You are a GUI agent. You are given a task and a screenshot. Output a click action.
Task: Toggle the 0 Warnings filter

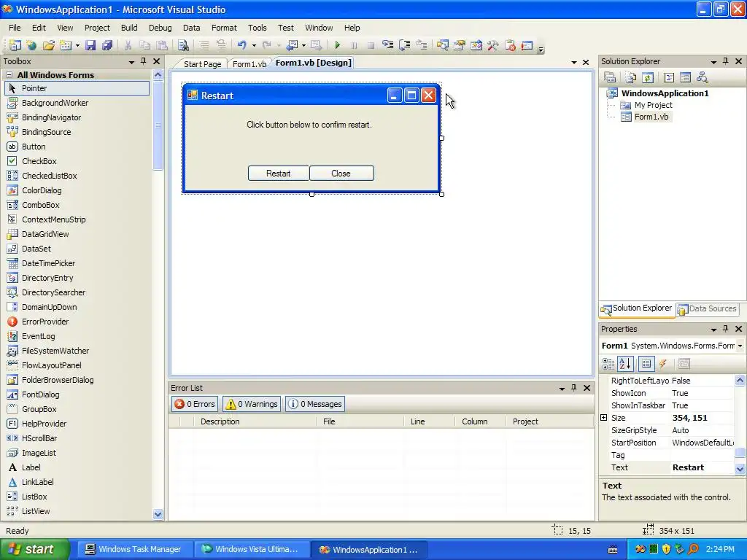coord(252,404)
